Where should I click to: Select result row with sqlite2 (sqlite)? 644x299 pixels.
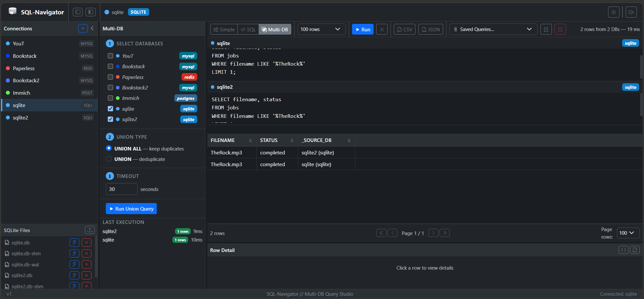pyautogui.click(x=425, y=152)
